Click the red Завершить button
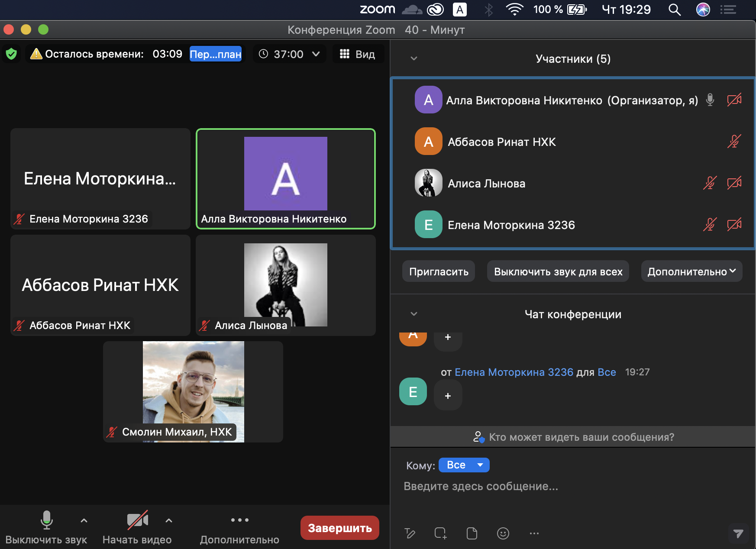This screenshot has height=549, width=756. click(x=340, y=528)
